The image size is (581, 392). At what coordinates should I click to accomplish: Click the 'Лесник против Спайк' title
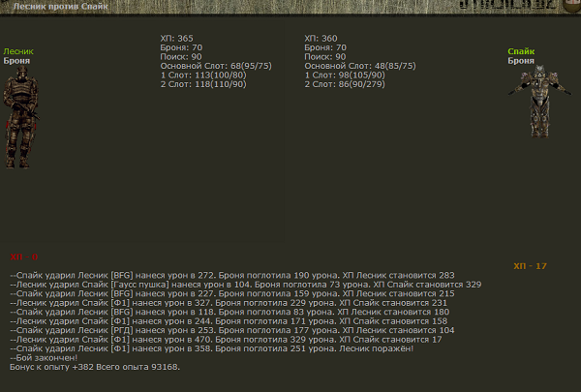click(56, 7)
